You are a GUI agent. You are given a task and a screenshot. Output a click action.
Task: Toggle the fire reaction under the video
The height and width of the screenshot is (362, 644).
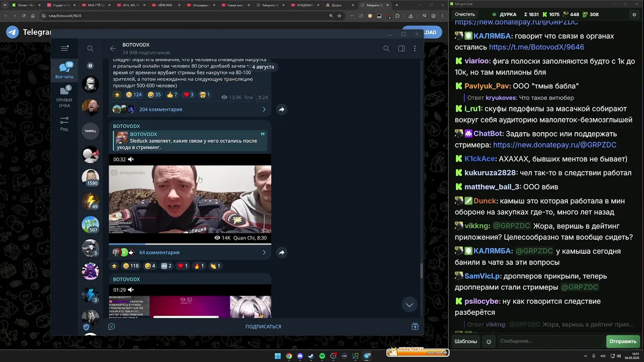click(x=199, y=266)
